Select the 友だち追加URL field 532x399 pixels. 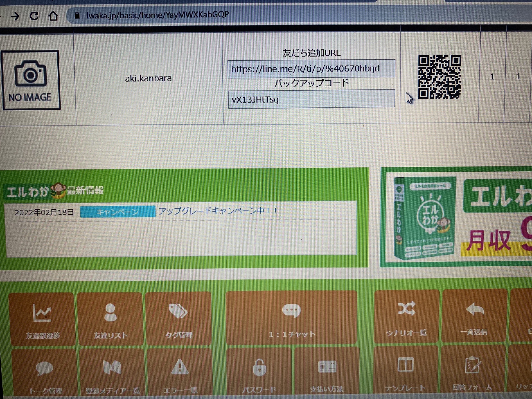pos(311,69)
